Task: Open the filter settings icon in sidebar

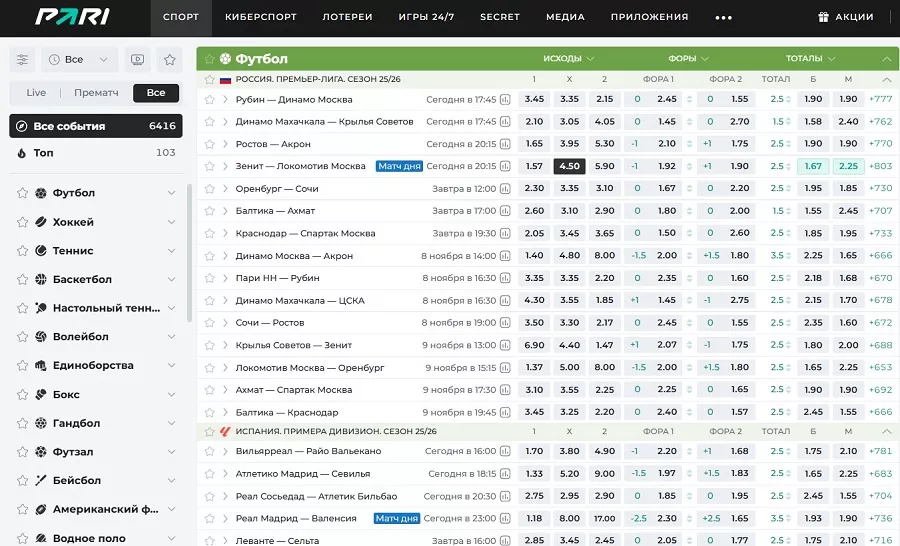Action: click(23, 60)
